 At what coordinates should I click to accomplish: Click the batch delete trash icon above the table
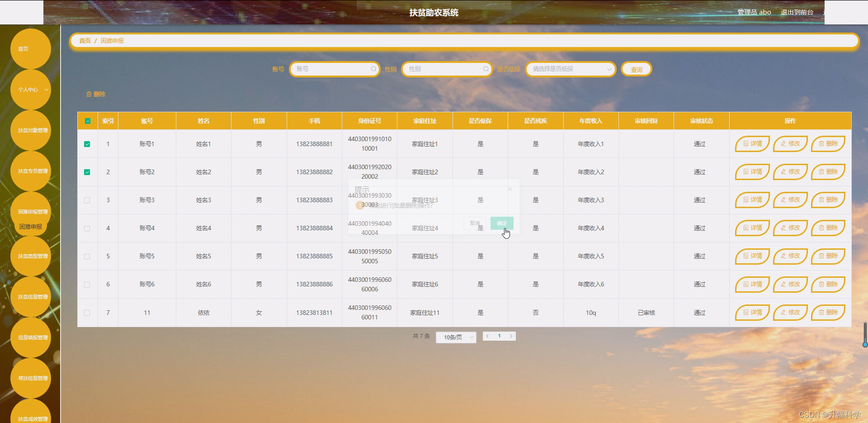point(89,94)
